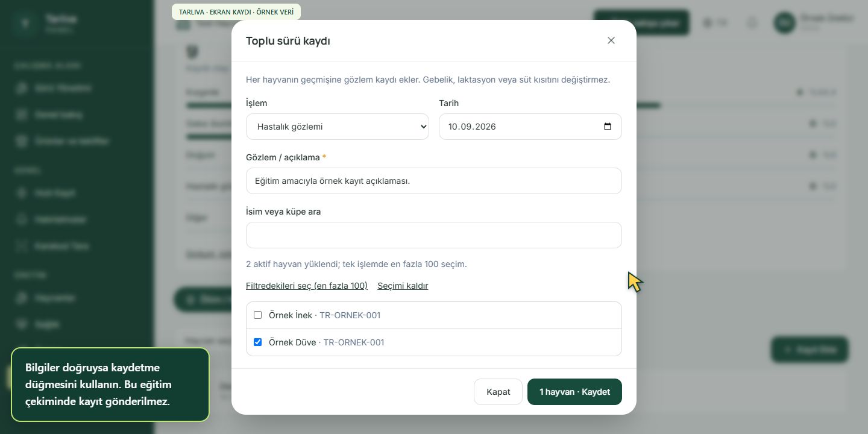868x434 pixels.
Task: Click the "Toplu sürü kaydı" dialog title
Action: 288,41
